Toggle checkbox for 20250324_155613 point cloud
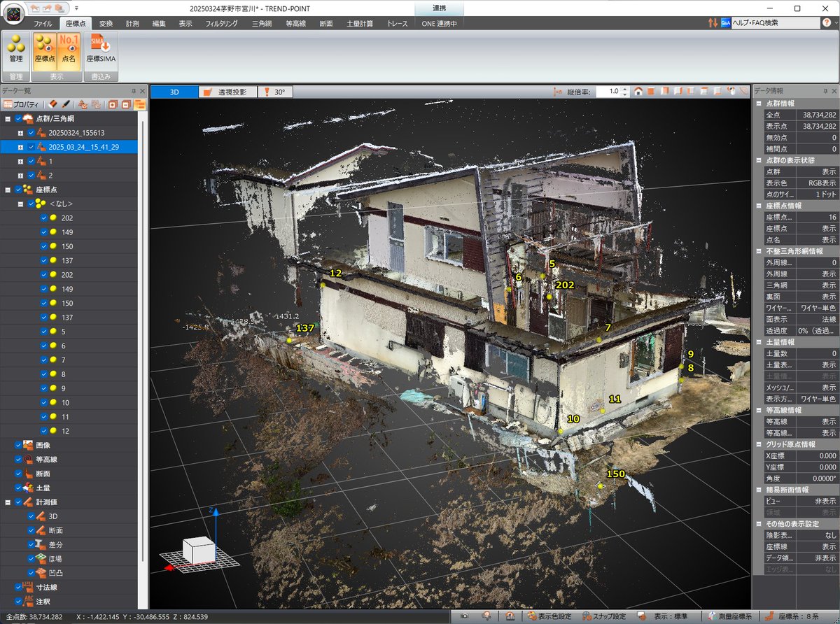Viewport: 840px width, 624px height. point(31,132)
